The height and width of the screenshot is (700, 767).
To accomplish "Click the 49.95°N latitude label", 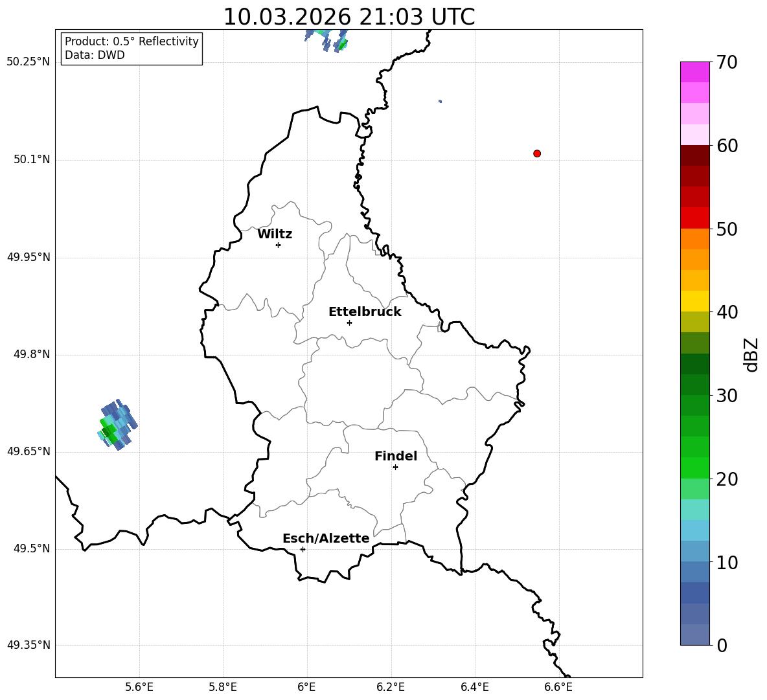I will [x=29, y=257].
